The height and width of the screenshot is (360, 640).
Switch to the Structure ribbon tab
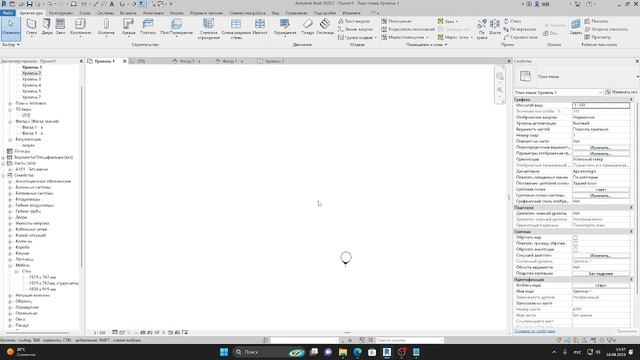click(61, 13)
